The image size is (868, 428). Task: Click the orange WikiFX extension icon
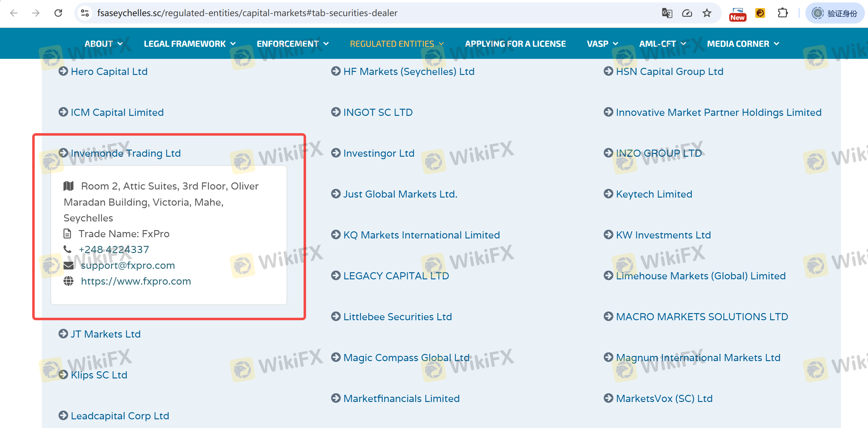[760, 13]
